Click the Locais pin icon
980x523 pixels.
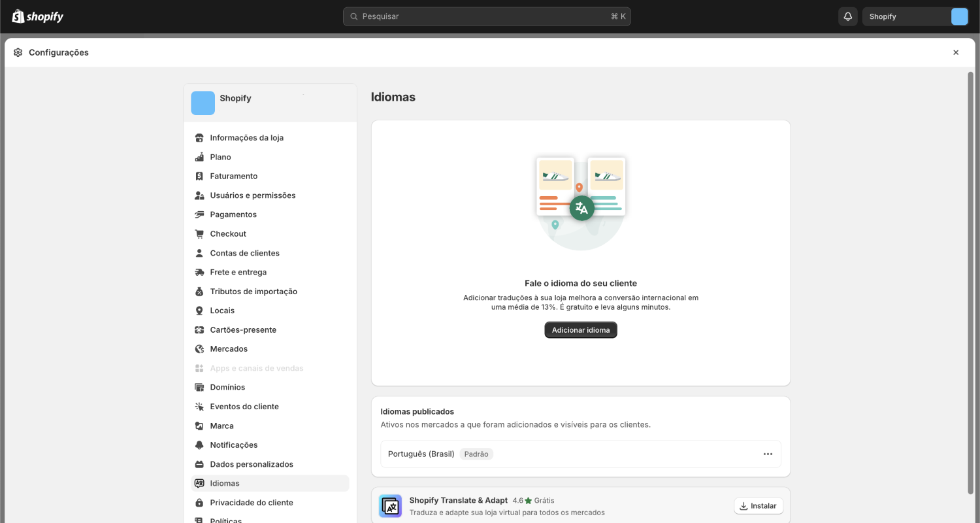point(199,311)
